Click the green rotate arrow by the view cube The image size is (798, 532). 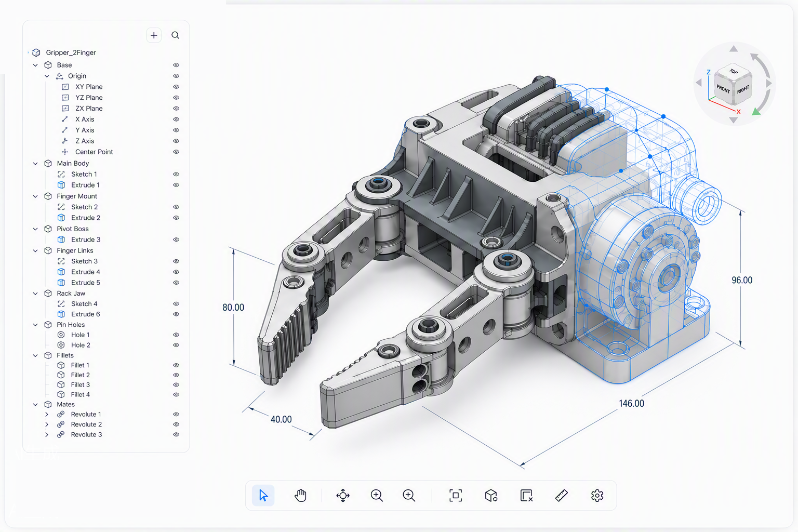coord(757,111)
